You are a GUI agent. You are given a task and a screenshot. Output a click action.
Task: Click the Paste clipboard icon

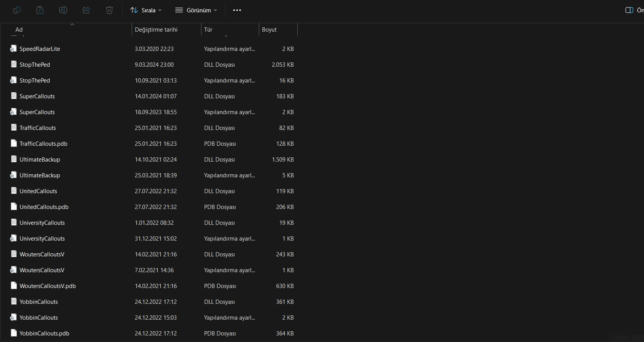(40, 10)
